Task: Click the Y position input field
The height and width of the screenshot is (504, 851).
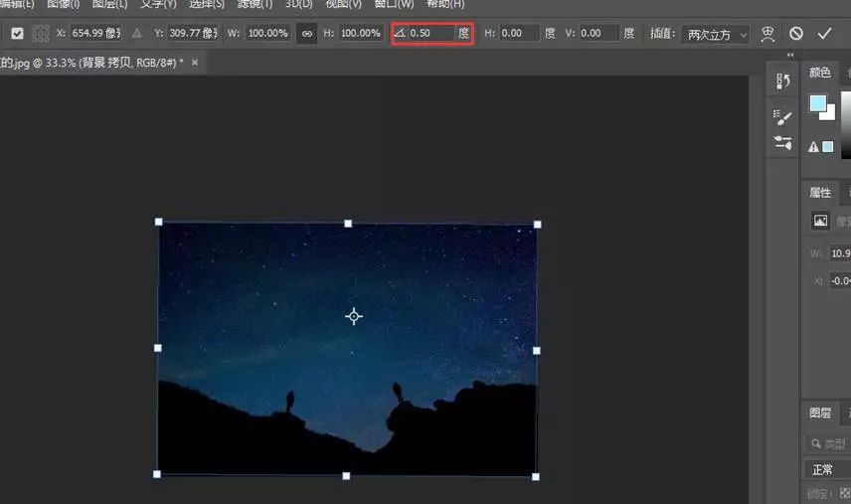Action: pos(193,33)
